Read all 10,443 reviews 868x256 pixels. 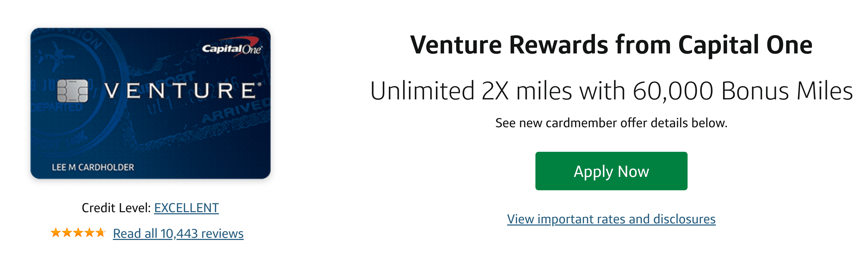coord(178,233)
